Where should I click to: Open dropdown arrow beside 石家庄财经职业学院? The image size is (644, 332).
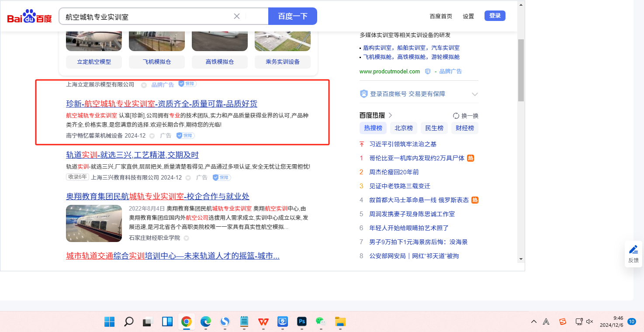(186, 238)
